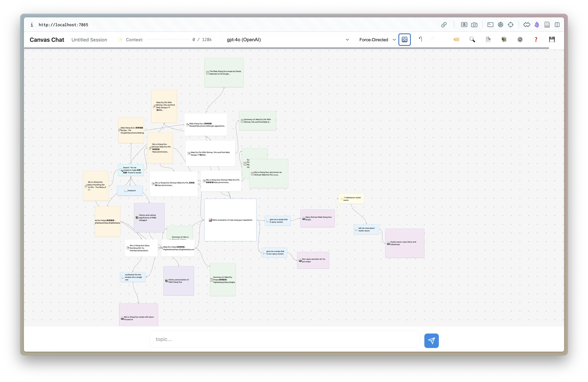
Task: Select green 'Summary of: Mala Dry Pot With Shrimp' node
Action: [257, 121]
